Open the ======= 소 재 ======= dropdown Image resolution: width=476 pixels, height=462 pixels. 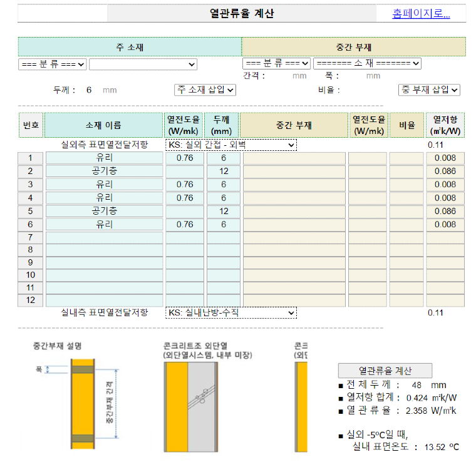(x=367, y=63)
